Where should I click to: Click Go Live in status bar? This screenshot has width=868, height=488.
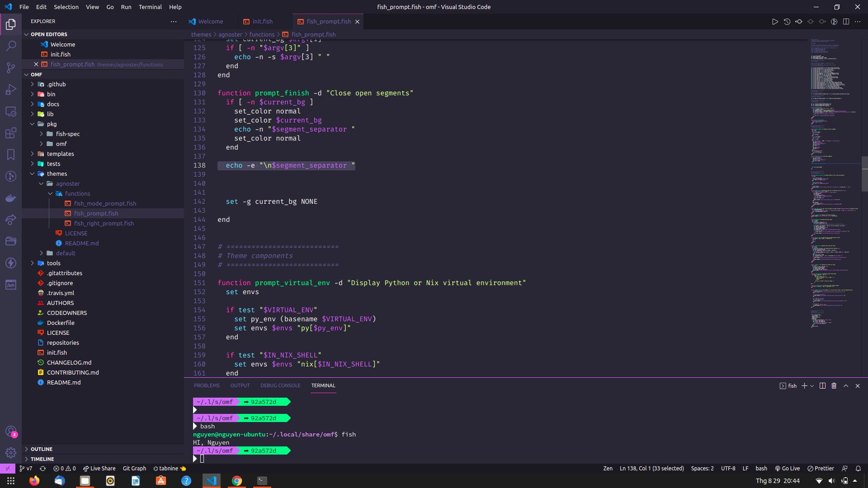(x=787, y=469)
